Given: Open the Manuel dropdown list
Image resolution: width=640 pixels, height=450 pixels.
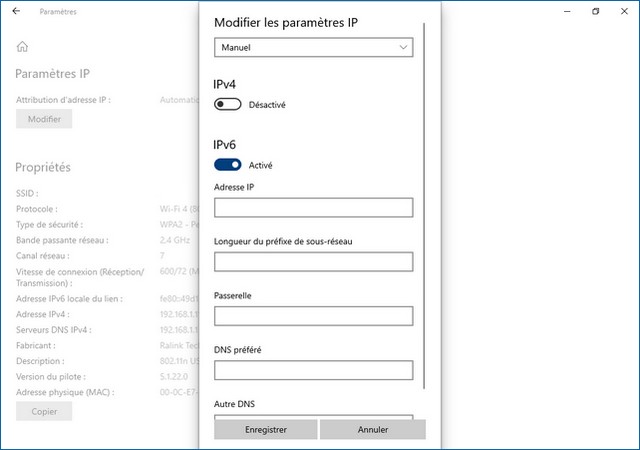Looking at the screenshot, I should [313, 47].
